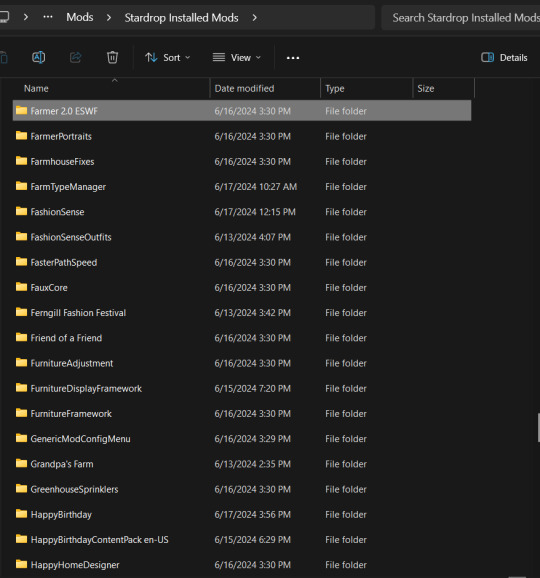This screenshot has height=578, width=540.
Task: Click the Delete trash can icon
Action: tap(112, 58)
